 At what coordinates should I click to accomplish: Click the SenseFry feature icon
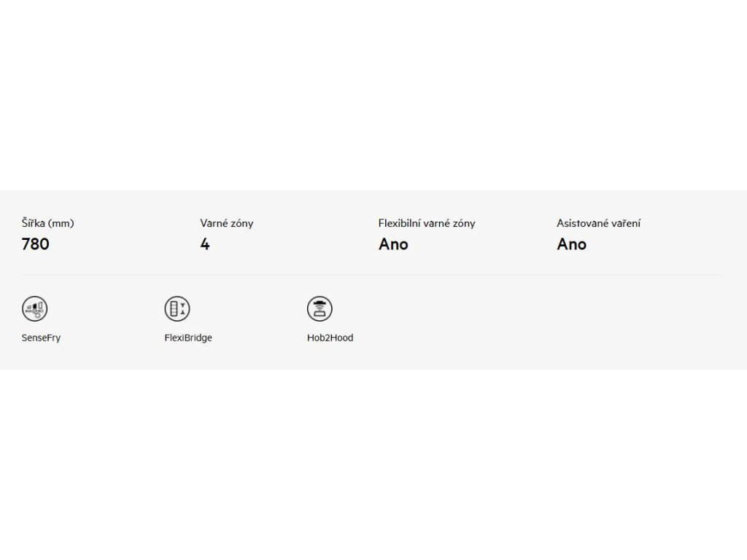click(x=34, y=308)
